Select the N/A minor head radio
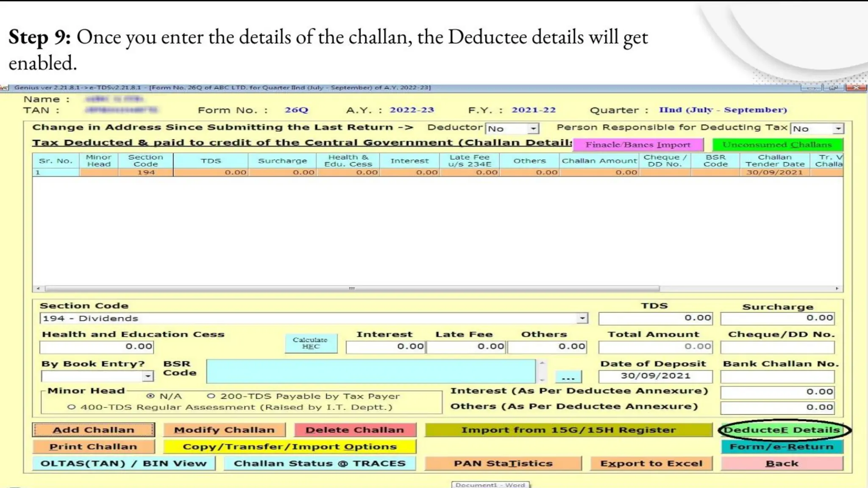868x488 pixels. tap(150, 396)
